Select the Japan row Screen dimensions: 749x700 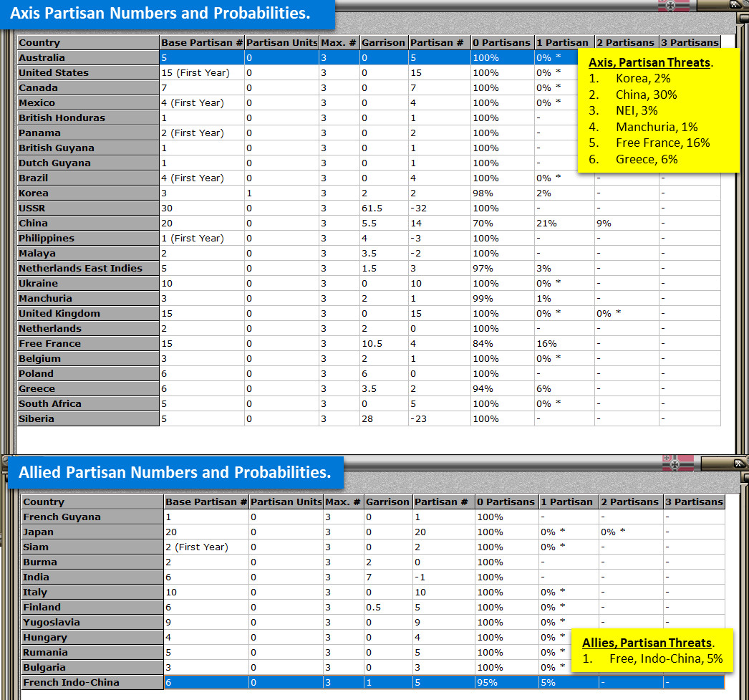373,532
